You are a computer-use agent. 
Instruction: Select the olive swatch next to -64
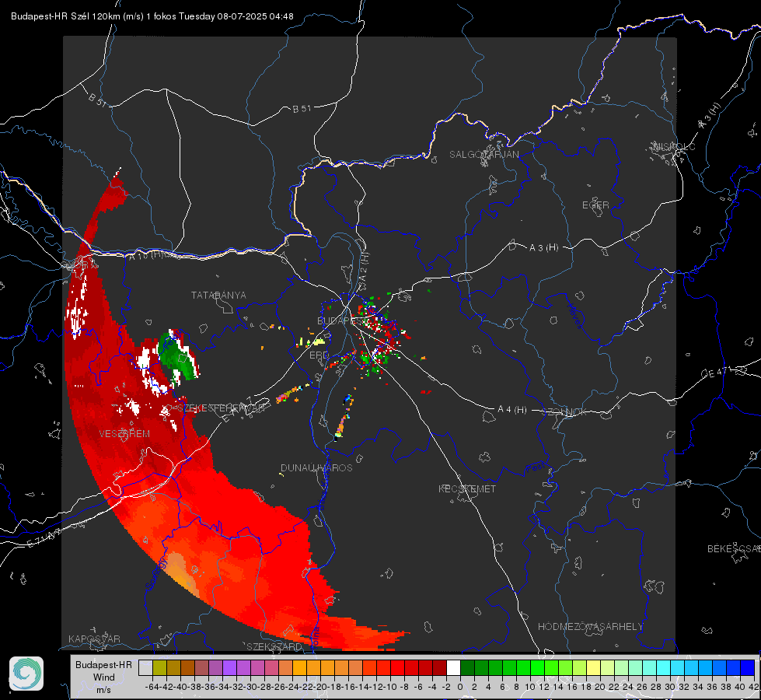click(x=159, y=668)
